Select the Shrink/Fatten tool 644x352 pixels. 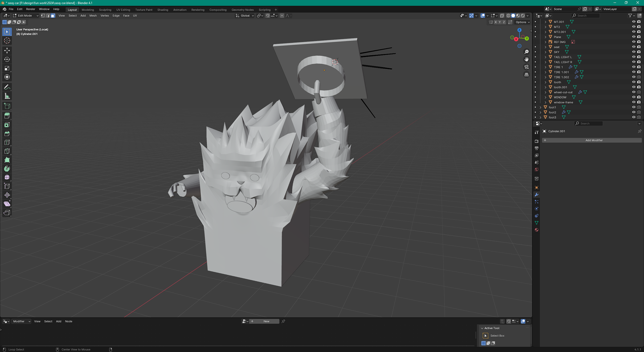(7, 195)
